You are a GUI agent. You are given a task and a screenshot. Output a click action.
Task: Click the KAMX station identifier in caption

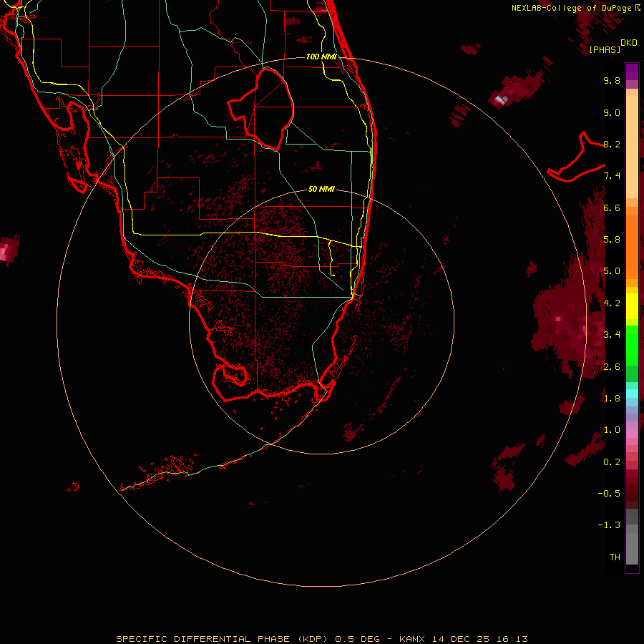tap(412, 639)
